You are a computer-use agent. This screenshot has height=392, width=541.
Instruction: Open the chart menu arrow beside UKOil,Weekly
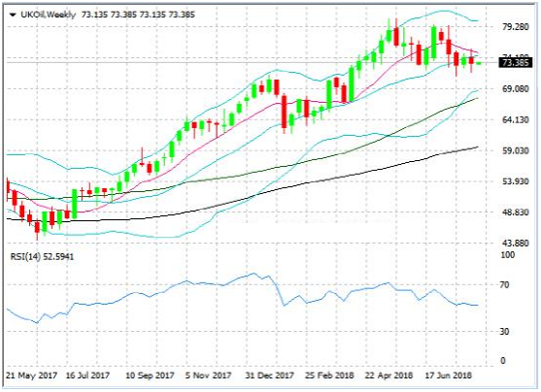pos(13,15)
